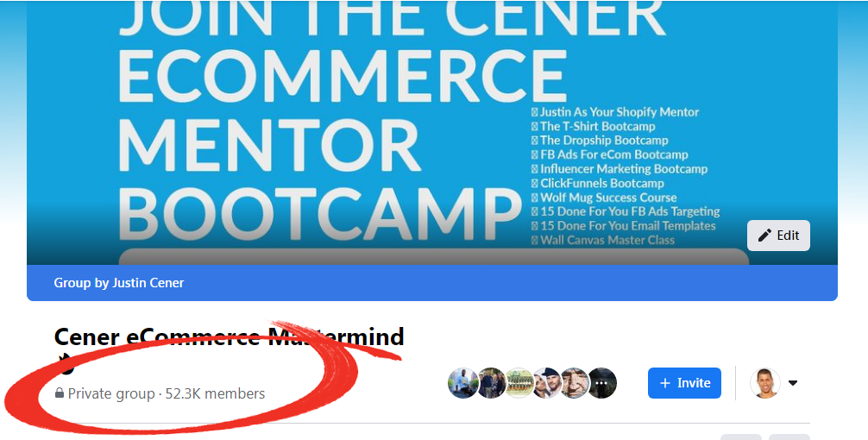Select the member avatar showing a team photo
The width and height of the screenshot is (868, 440).
tap(519, 383)
